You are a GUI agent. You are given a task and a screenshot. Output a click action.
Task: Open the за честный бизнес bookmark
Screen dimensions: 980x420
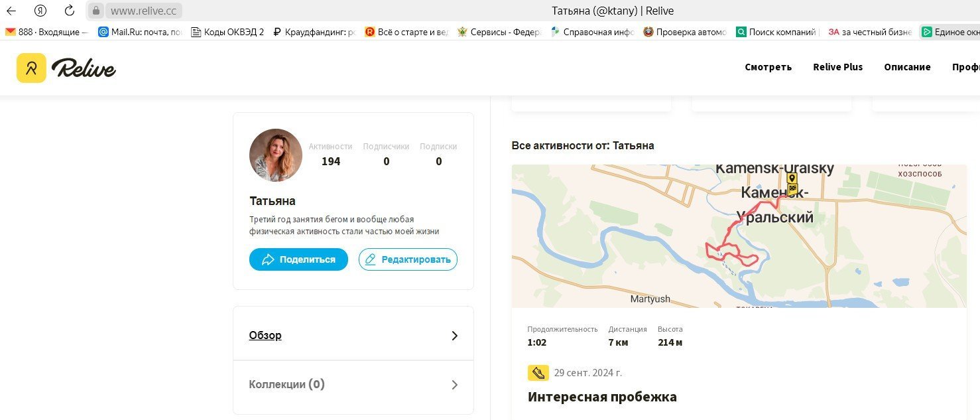click(x=870, y=31)
